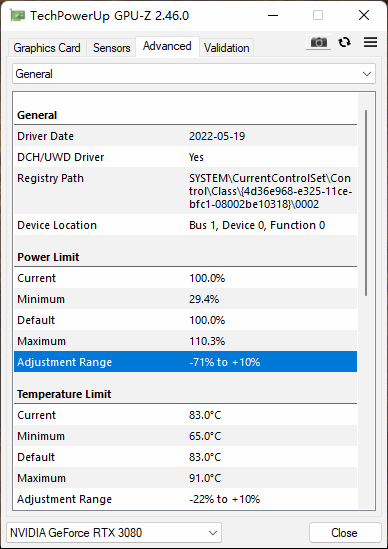
Task: Select Temperature Limit Minimum 65.0°C row
Action: pos(186,436)
